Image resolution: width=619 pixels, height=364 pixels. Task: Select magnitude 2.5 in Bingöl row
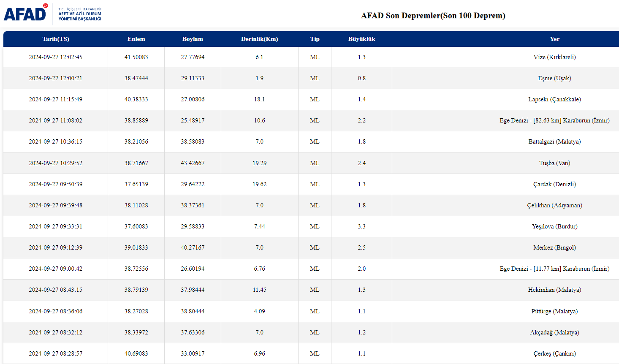pos(362,247)
